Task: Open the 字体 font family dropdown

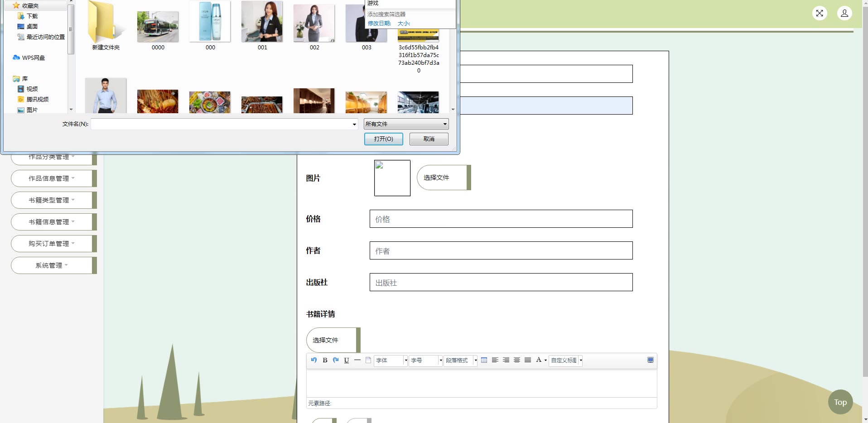Action: click(391, 361)
